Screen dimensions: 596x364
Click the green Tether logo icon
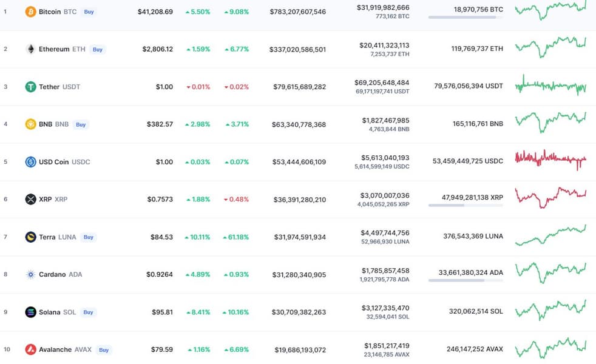(30, 87)
